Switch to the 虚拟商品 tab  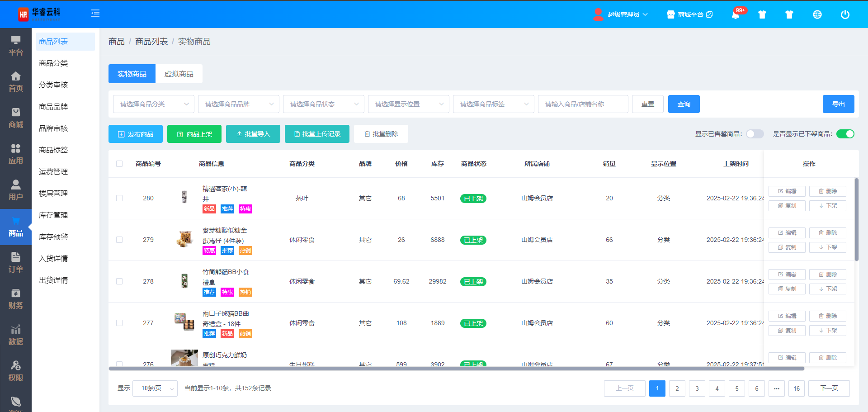tap(179, 74)
